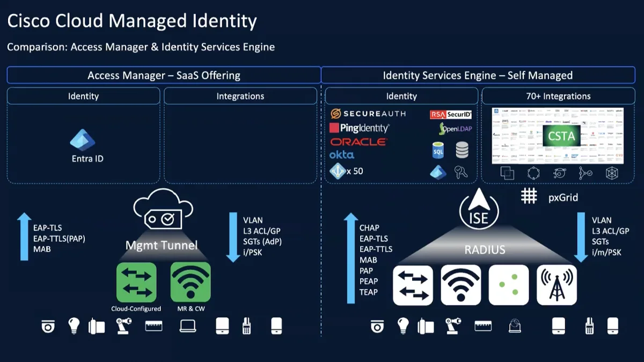Click the robot arm icon in ISE device row
The image size is (644, 362).
(453, 326)
